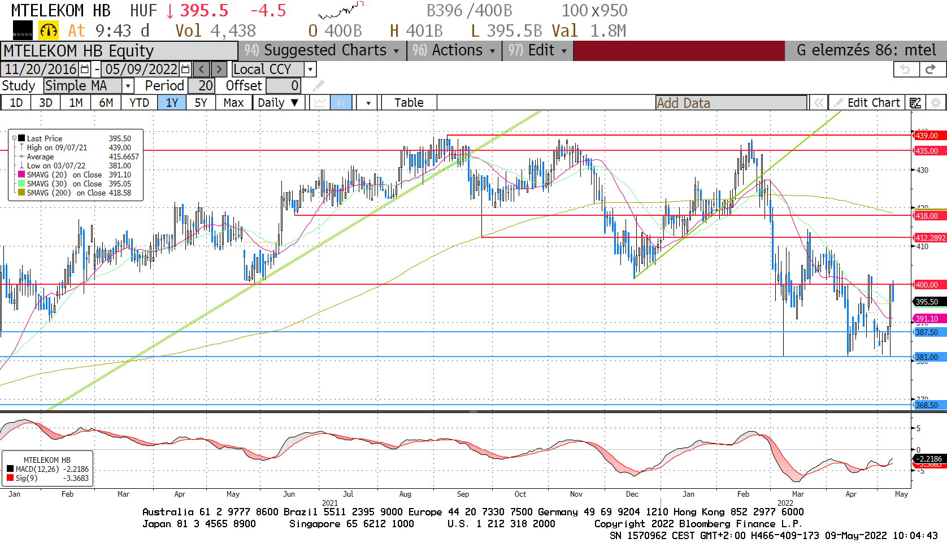The image size is (947, 560).
Task: Click the olive SMAVG (200) color swatch
Action: [21, 193]
